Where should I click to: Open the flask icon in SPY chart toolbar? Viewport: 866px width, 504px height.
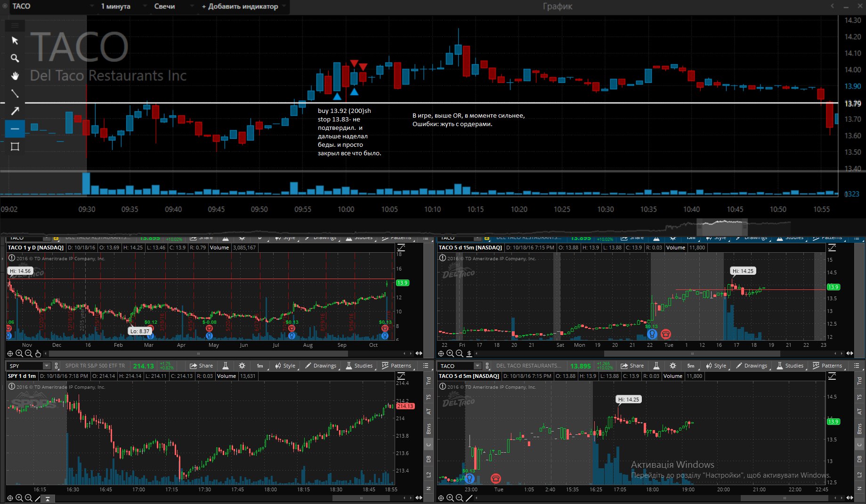(225, 366)
